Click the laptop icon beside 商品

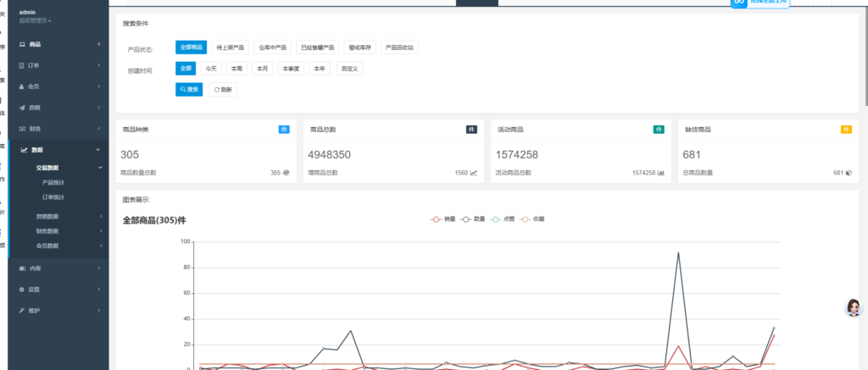click(x=22, y=44)
